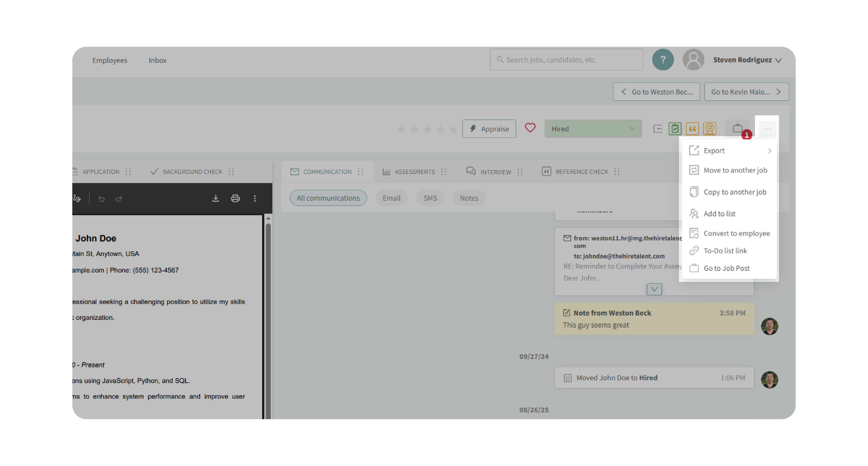This screenshot has width=868, height=466.
Task: Click the orange quotation marks reference icon
Action: 692,129
